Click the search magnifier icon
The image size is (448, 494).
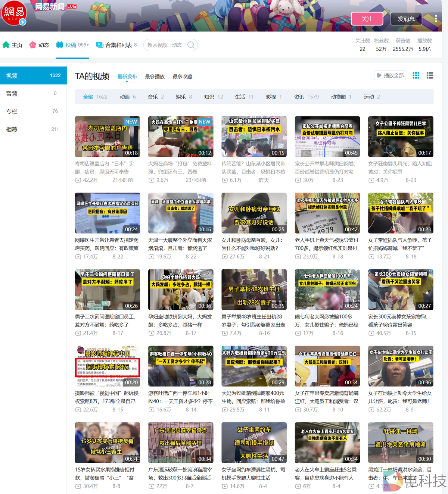click(191, 45)
